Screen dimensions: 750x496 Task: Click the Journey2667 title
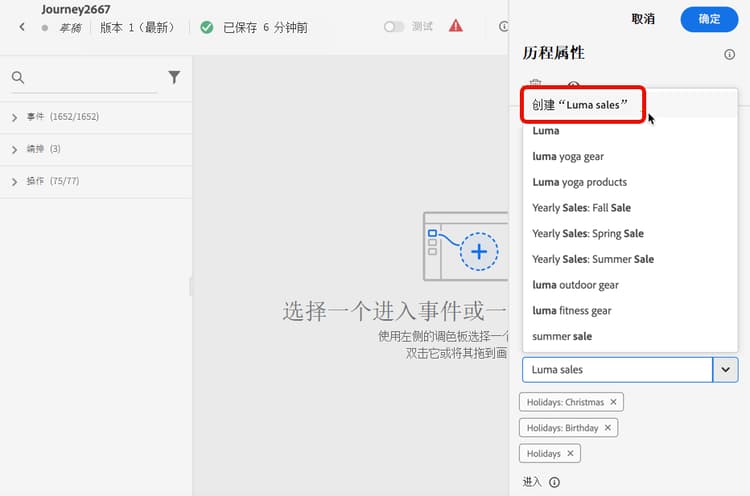point(76,10)
